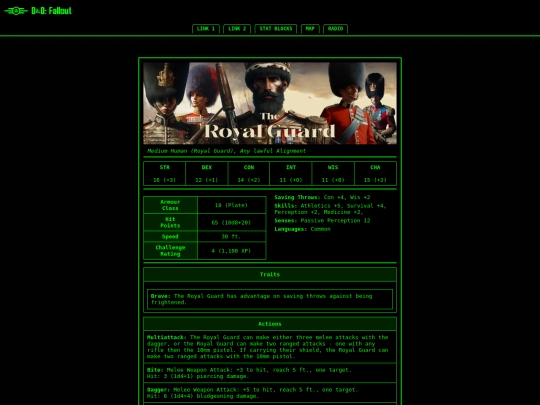This screenshot has height=405, width=540.
Task: Click the 30 ft. speed value
Action: [x=231, y=237]
